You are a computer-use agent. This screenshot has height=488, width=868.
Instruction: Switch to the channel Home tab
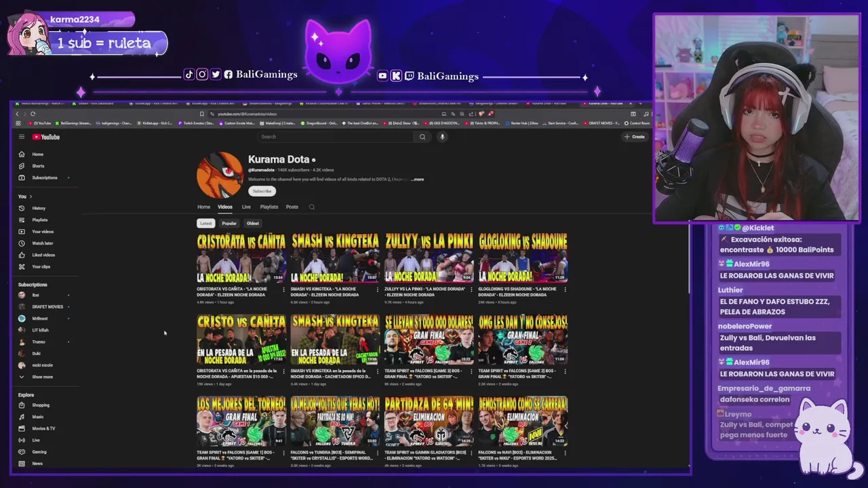click(203, 207)
